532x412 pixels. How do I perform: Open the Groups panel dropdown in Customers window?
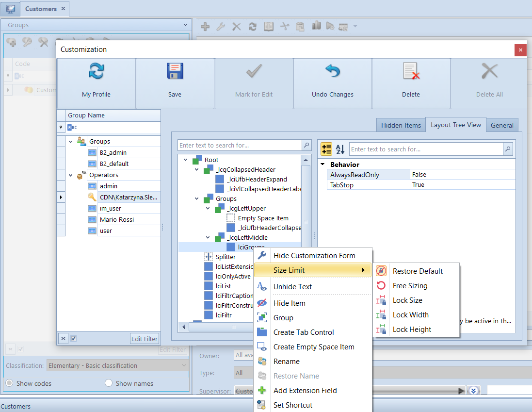click(x=185, y=25)
